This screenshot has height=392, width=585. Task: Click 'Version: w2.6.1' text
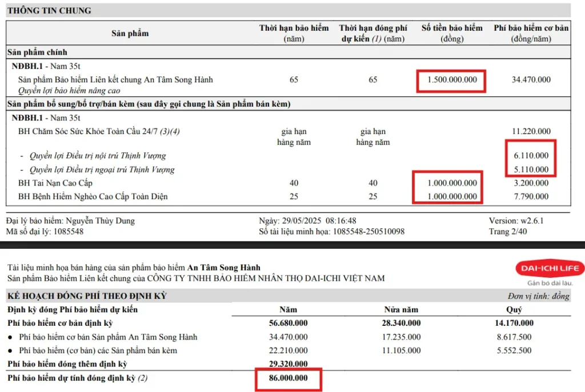click(516, 221)
